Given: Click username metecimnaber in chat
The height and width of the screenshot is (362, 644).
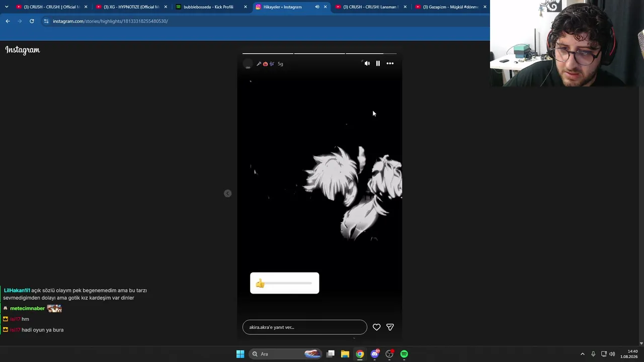Looking at the screenshot, I should pyautogui.click(x=28, y=309).
